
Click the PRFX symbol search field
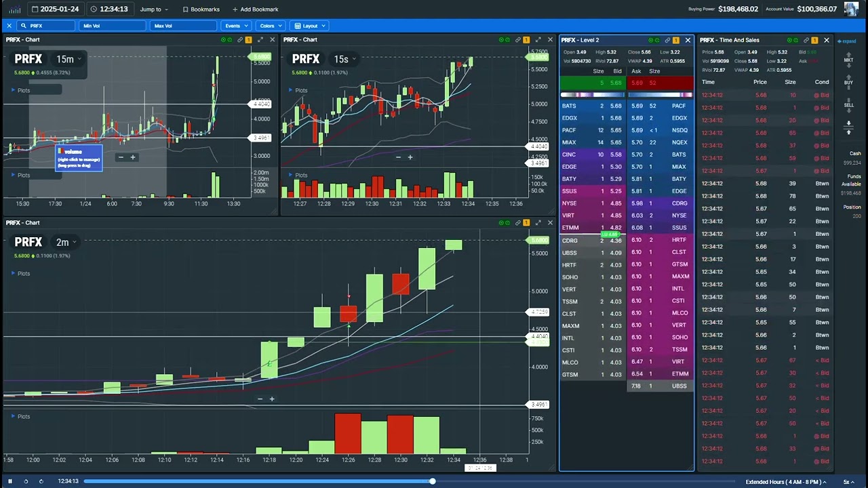46,26
